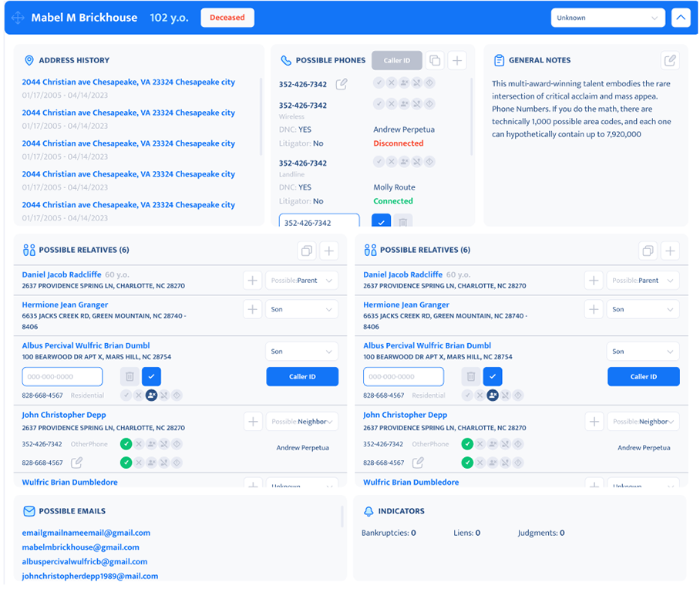Discard the pending phone with the trash icon
This screenshot has width=700, height=589.
(x=402, y=221)
